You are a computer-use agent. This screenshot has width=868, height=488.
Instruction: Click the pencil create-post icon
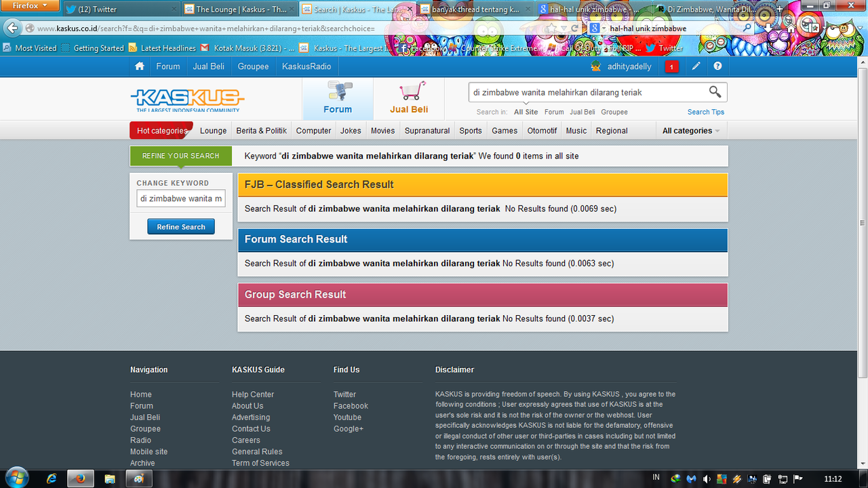click(x=696, y=66)
